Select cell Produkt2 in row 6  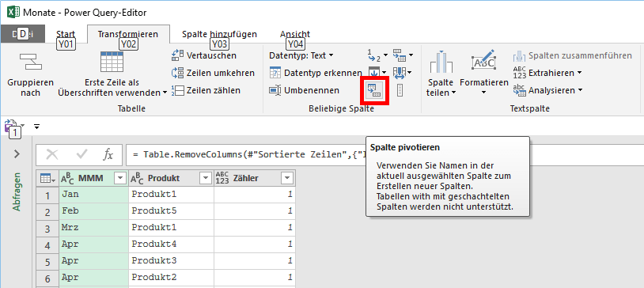[x=171, y=279]
